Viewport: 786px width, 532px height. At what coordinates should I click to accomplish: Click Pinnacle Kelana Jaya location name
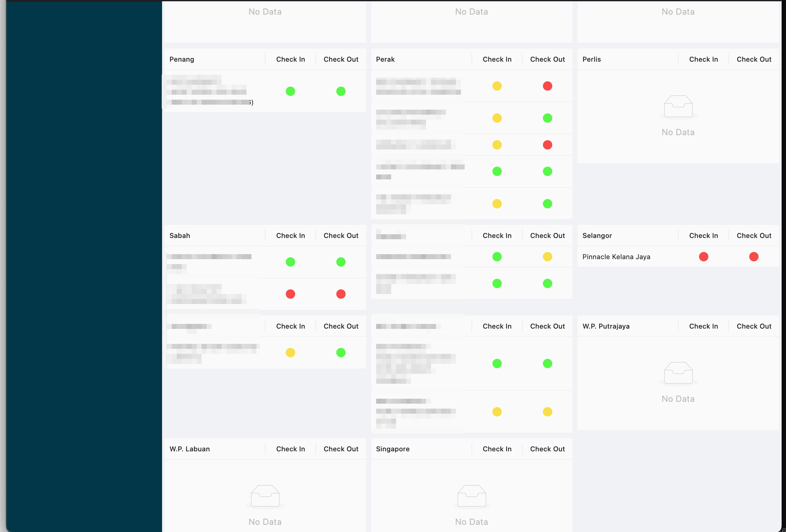pos(616,257)
